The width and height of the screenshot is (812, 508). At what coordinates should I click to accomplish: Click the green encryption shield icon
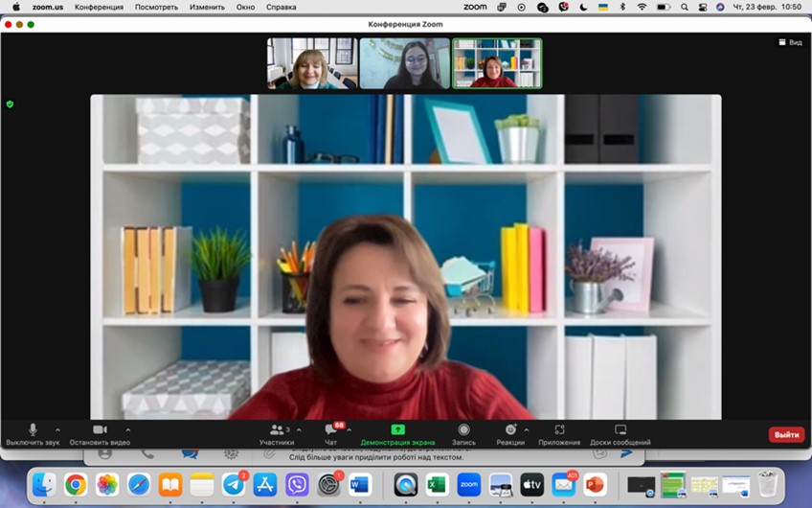[x=10, y=104]
